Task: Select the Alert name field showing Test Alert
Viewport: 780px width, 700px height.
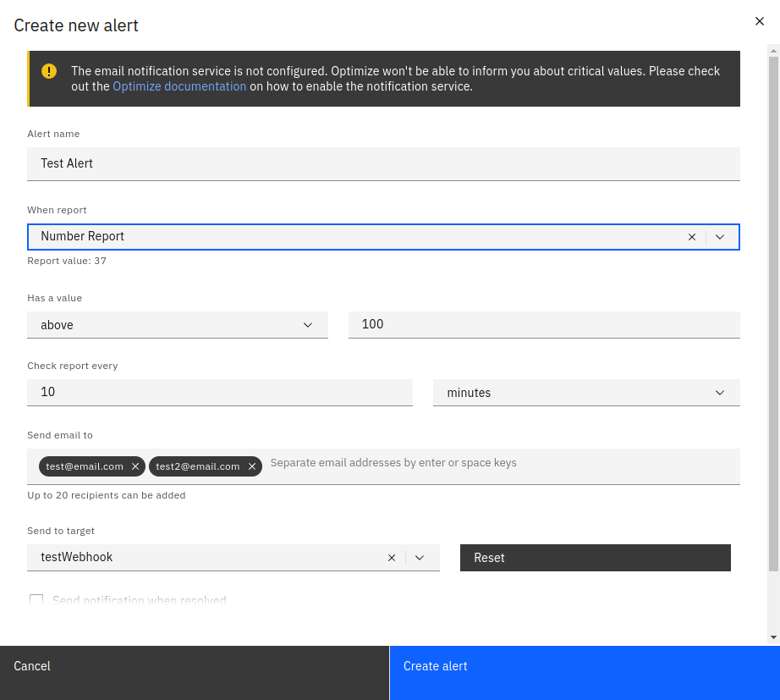Action: pyautogui.click(x=383, y=163)
